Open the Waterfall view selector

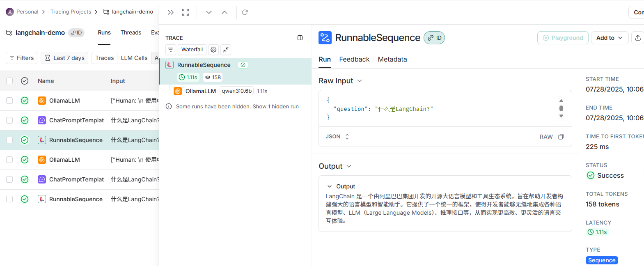coord(192,50)
